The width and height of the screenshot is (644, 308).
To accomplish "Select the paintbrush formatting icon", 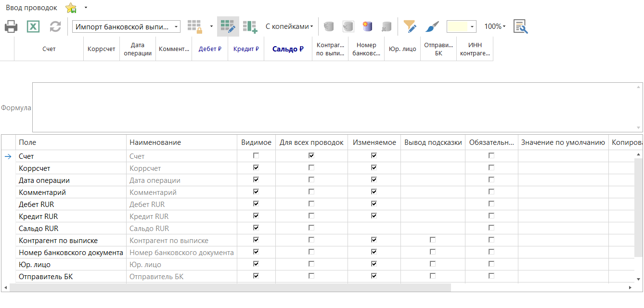I will pyautogui.click(x=432, y=26).
